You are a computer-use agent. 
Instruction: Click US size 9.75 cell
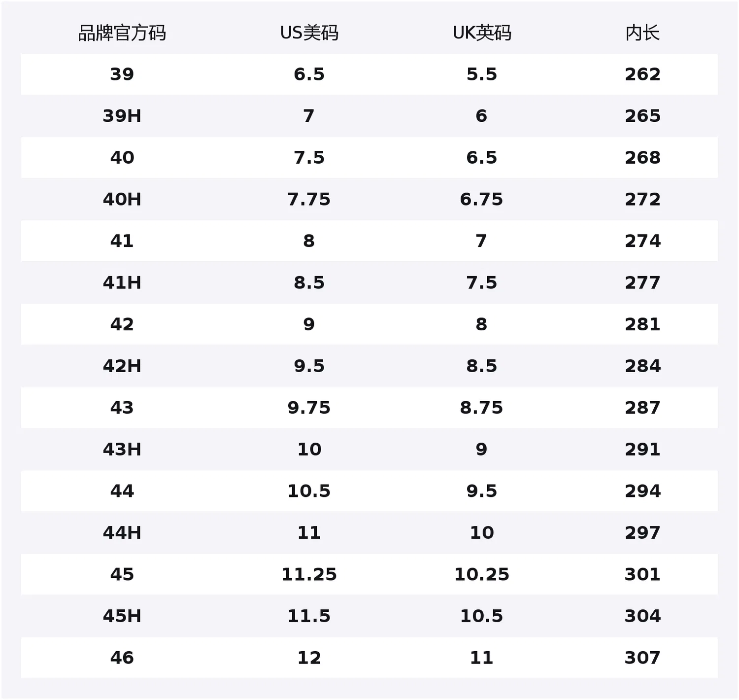click(x=309, y=408)
